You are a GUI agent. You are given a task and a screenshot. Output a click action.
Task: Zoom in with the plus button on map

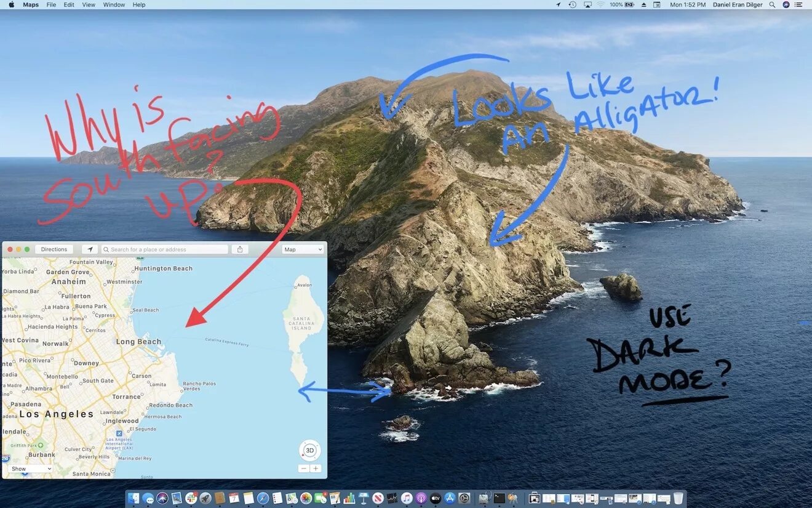(316, 469)
